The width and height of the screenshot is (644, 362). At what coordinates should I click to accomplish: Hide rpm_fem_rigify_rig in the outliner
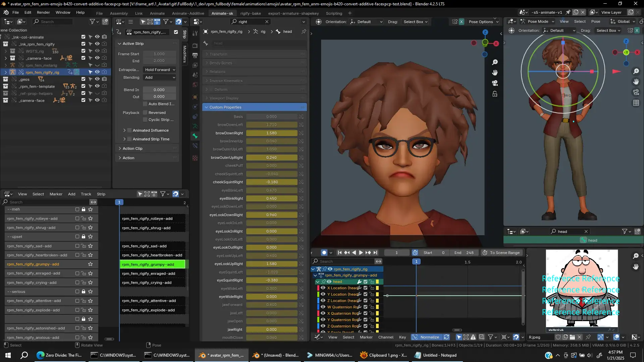tap(97, 72)
